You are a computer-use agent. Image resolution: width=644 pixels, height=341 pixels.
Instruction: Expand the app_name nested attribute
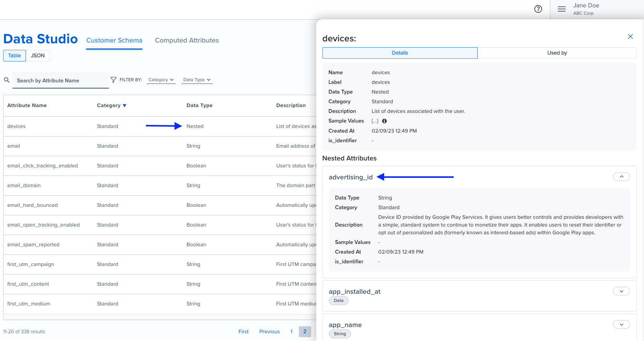tap(621, 324)
